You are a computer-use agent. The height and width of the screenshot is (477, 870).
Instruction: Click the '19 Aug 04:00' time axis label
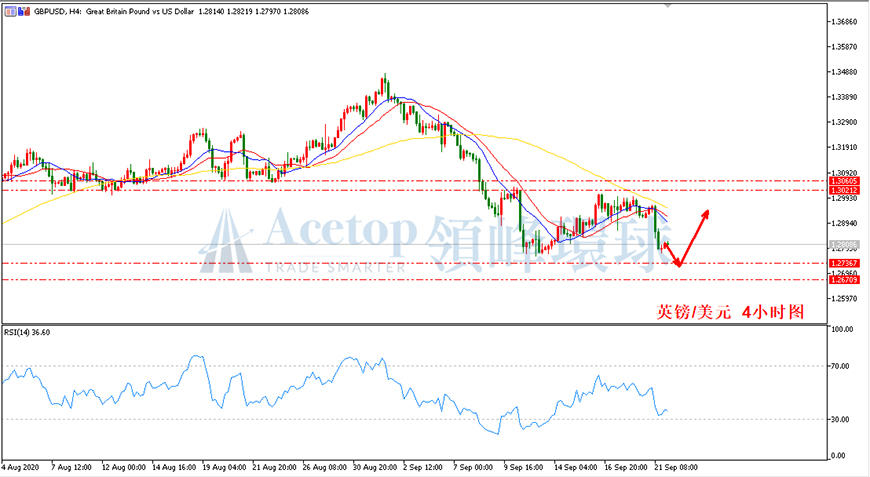tap(224, 467)
